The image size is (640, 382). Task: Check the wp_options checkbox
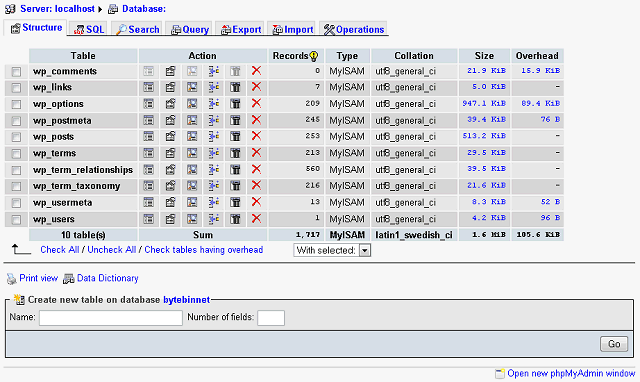pyautogui.click(x=16, y=104)
